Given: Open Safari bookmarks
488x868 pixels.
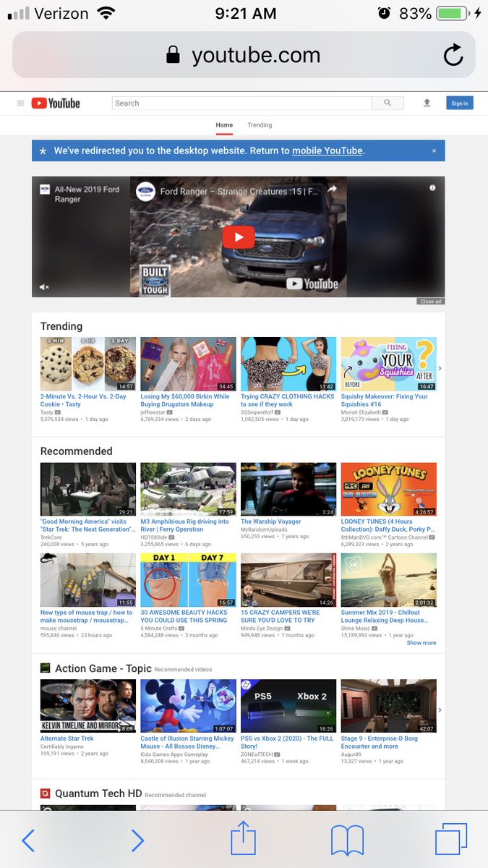Looking at the screenshot, I should tap(347, 841).
